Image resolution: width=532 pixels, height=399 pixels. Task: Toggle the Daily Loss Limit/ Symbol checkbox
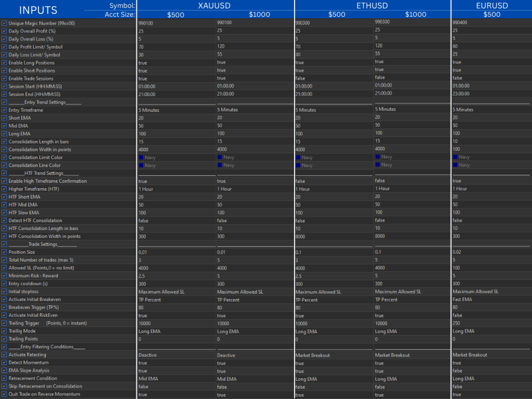point(4,55)
